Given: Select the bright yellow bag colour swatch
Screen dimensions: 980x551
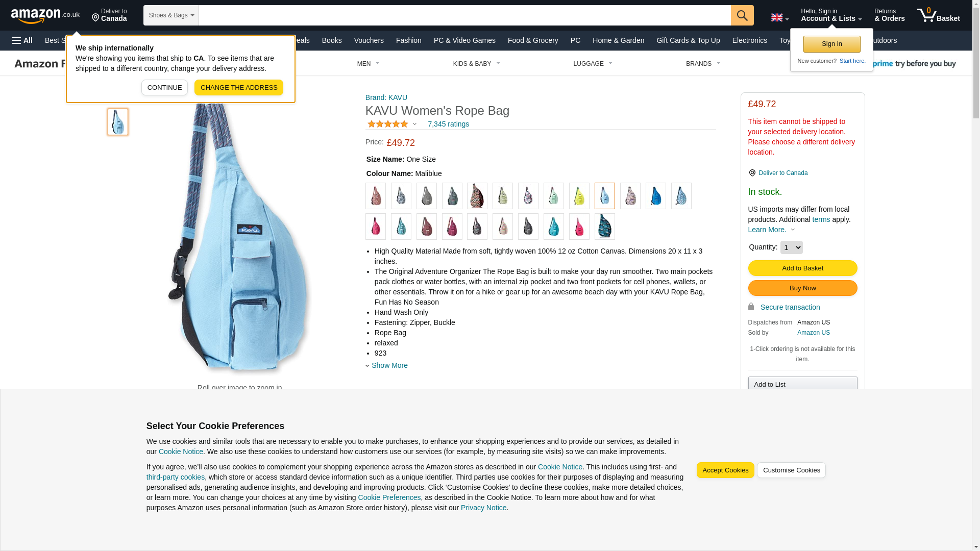Looking at the screenshot, I should [579, 196].
